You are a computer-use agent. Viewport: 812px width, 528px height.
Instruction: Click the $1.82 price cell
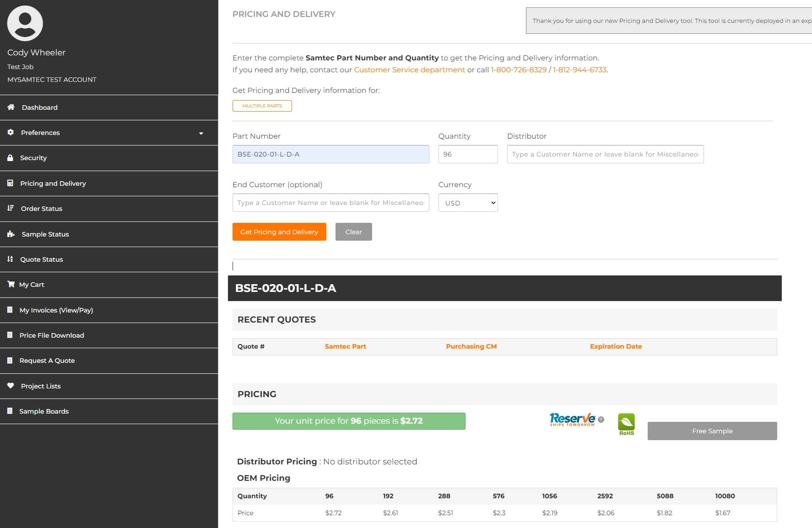coord(664,513)
